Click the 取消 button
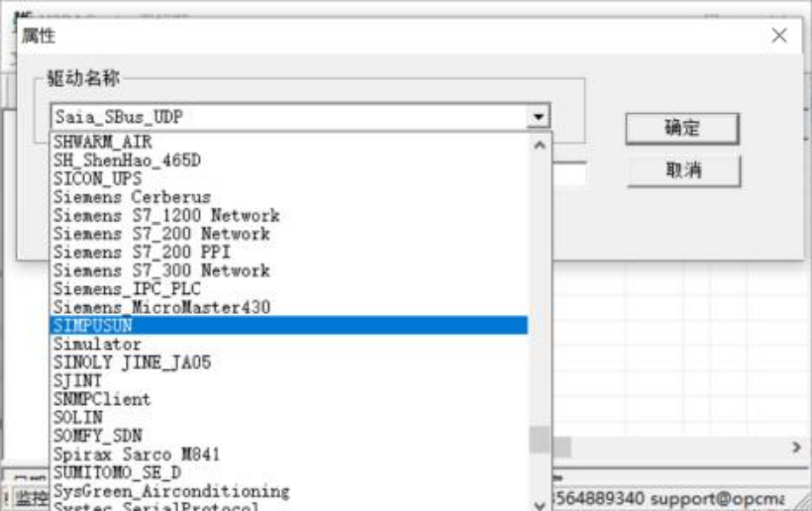 coord(683,169)
